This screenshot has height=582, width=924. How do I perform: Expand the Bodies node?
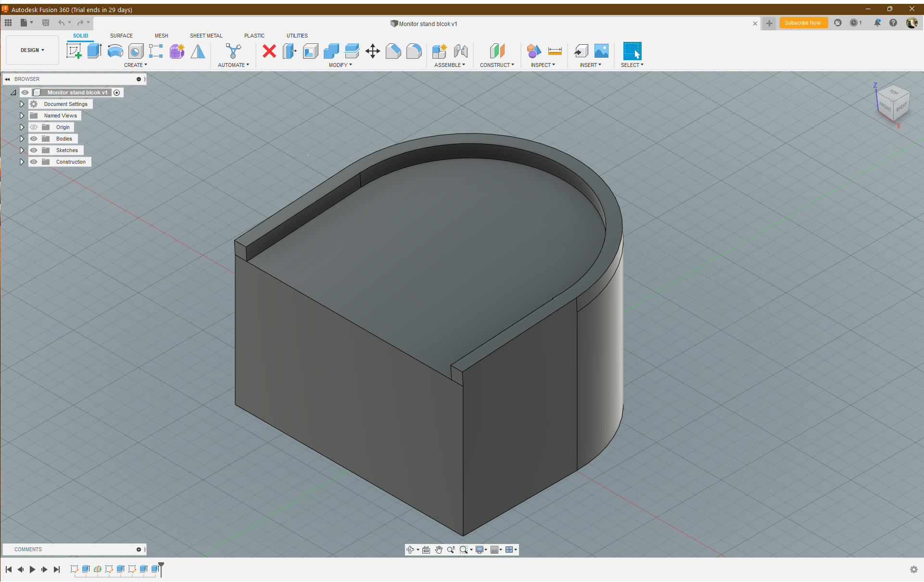click(22, 139)
